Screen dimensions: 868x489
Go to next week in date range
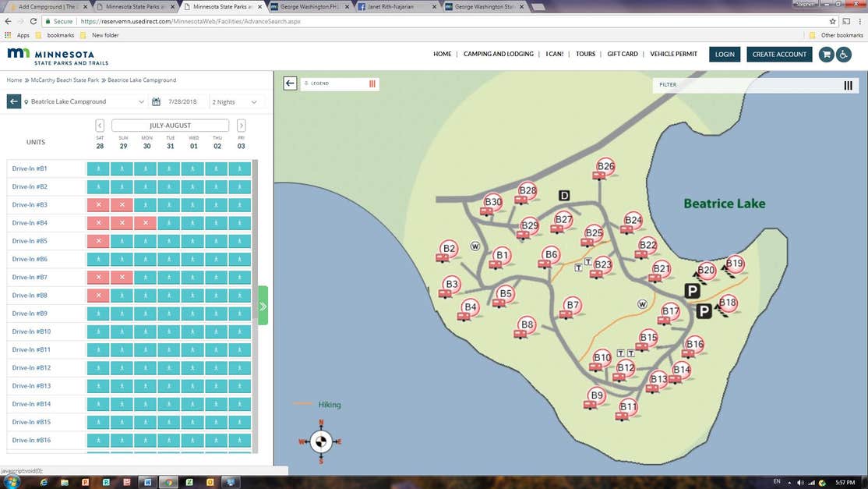(242, 126)
